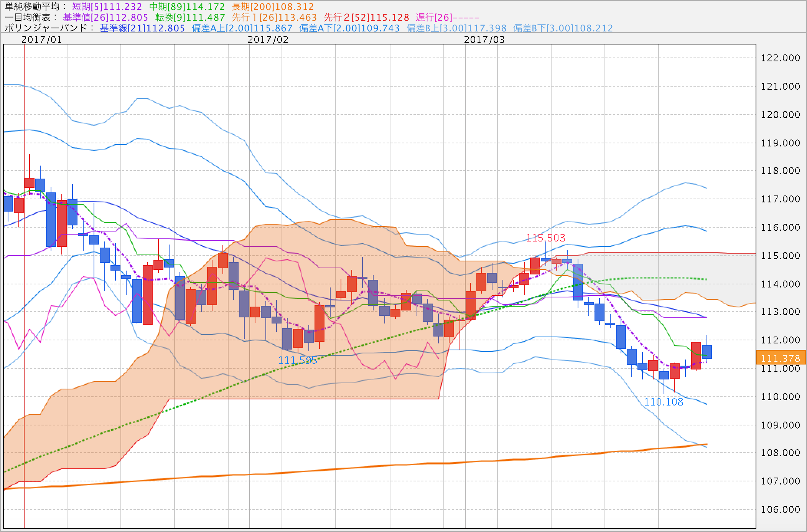This screenshot has height=532, width=807.
Task: Select the 転換[9] Ichimoku legend entry
Action: coord(190,18)
